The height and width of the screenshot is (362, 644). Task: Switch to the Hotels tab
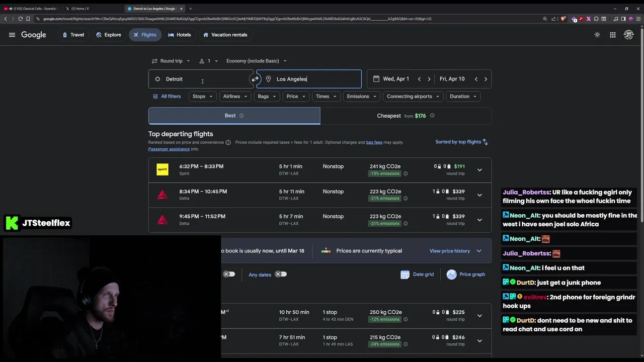tap(179, 35)
